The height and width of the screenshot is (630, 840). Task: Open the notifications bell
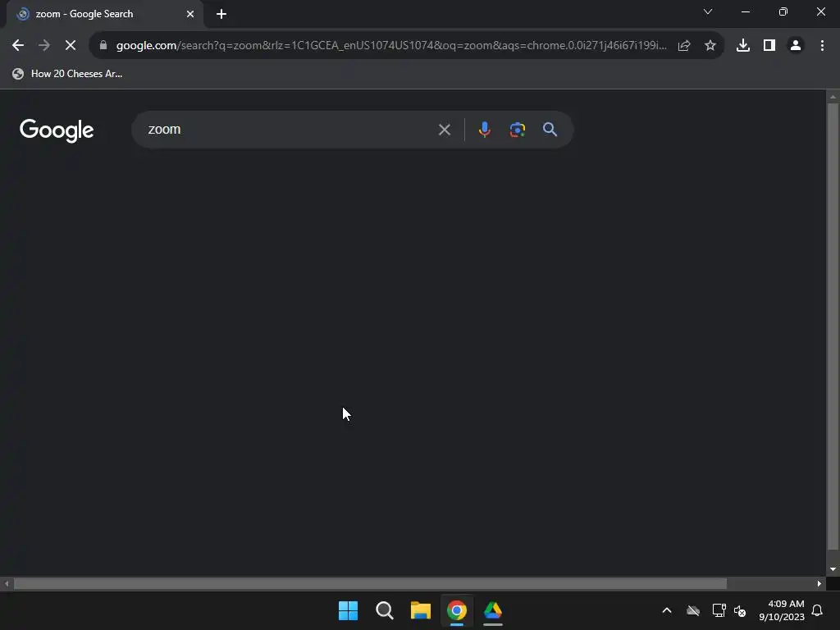(x=818, y=610)
